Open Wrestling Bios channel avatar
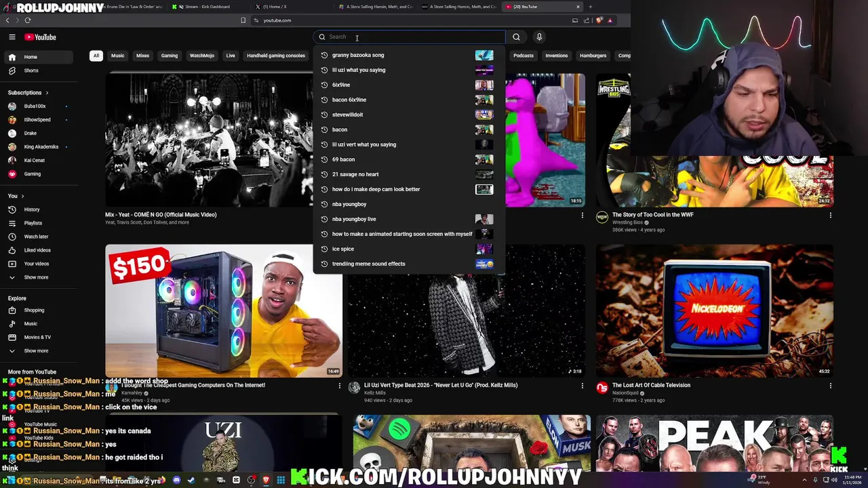868x488 pixels. coord(602,217)
